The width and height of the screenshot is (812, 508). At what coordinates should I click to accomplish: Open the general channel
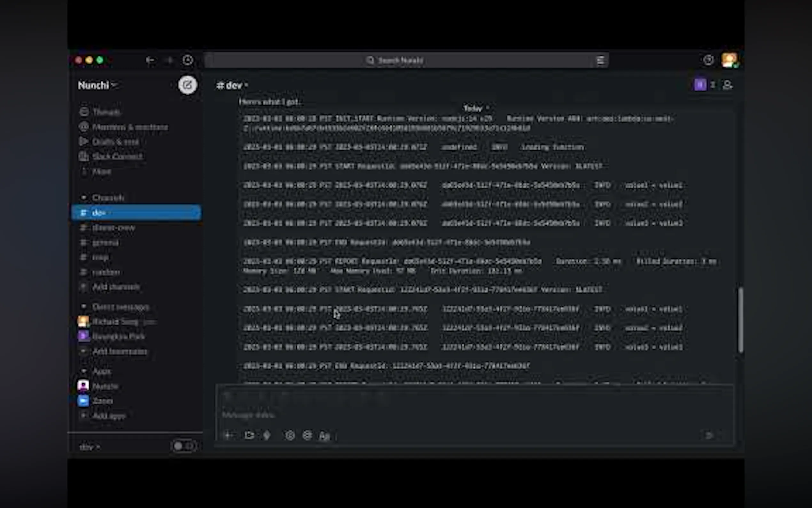(x=105, y=242)
